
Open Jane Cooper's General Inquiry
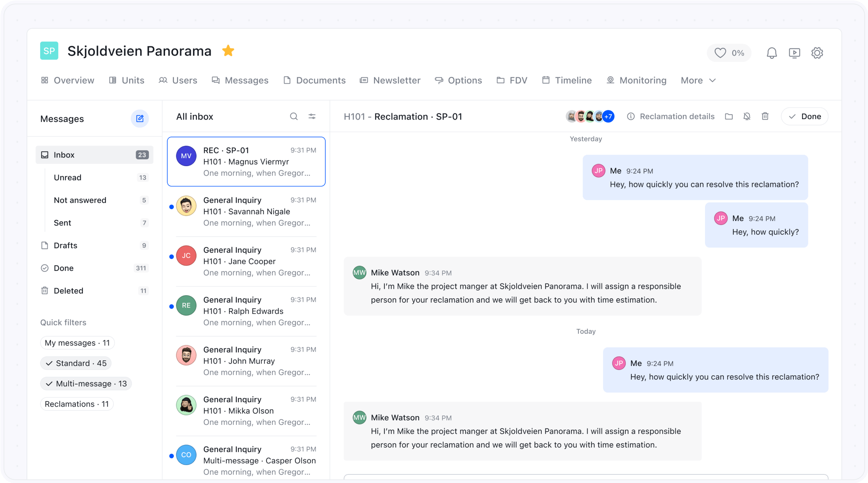click(246, 261)
